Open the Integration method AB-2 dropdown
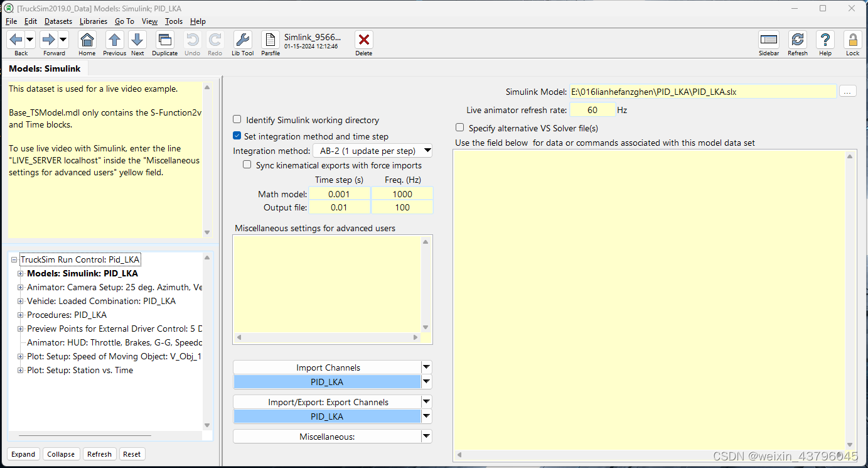The image size is (868, 468). click(x=373, y=151)
